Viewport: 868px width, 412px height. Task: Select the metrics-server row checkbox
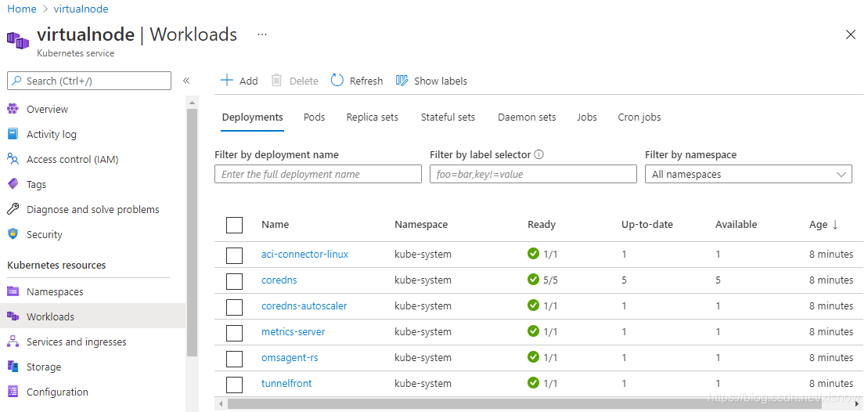coord(235,333)
